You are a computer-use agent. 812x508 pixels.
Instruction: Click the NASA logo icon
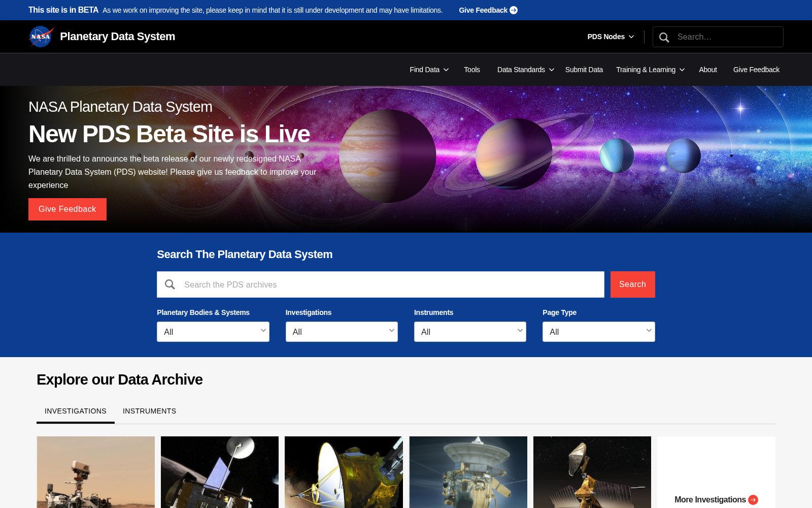point(41,37)
